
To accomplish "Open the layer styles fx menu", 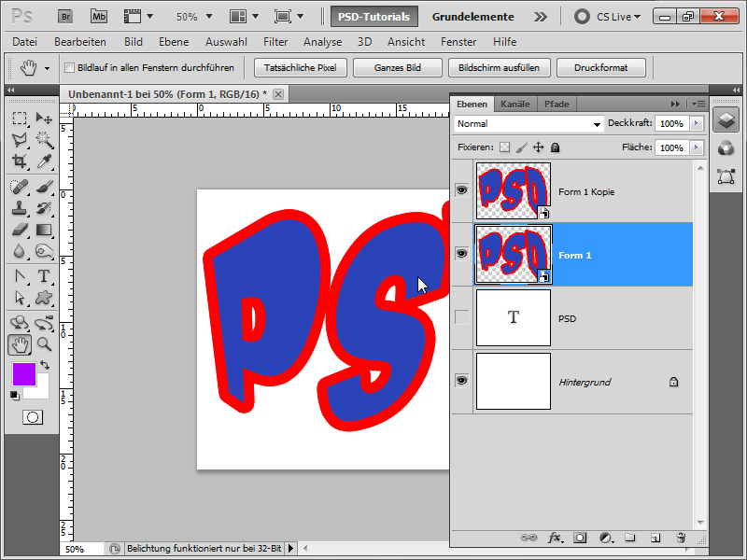I will [x=555, y=538].
